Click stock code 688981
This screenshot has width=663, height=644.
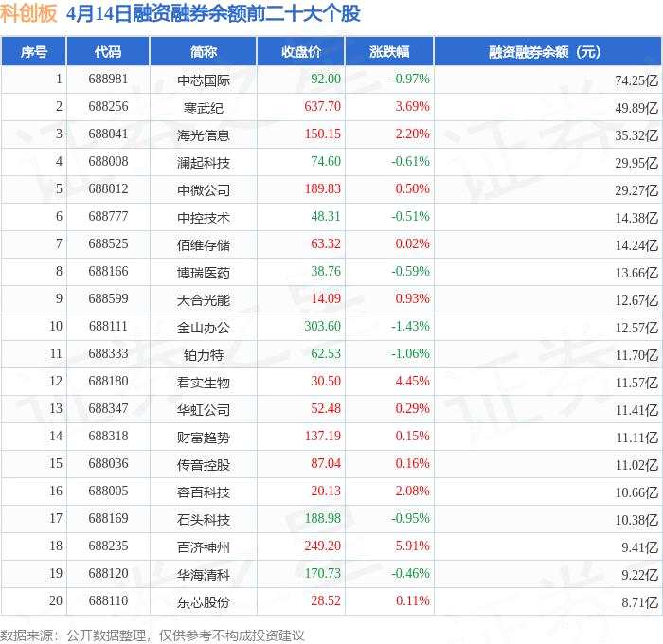[x=108, y=79]
